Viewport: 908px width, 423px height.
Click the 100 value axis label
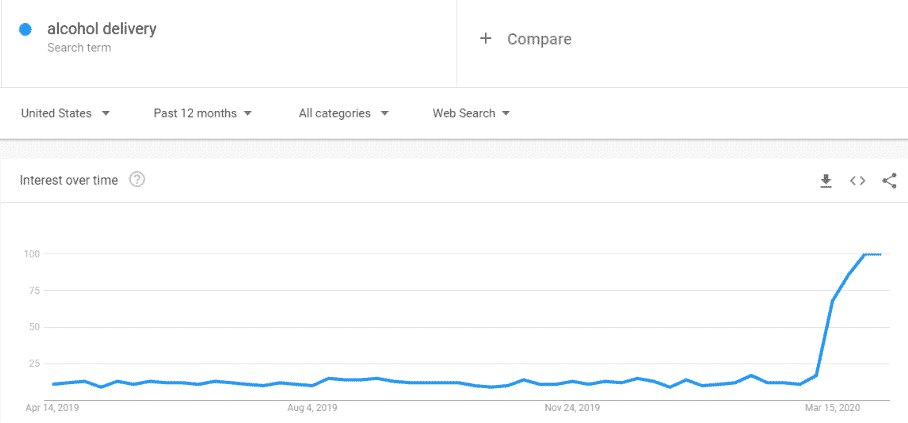tap(31, 254)
